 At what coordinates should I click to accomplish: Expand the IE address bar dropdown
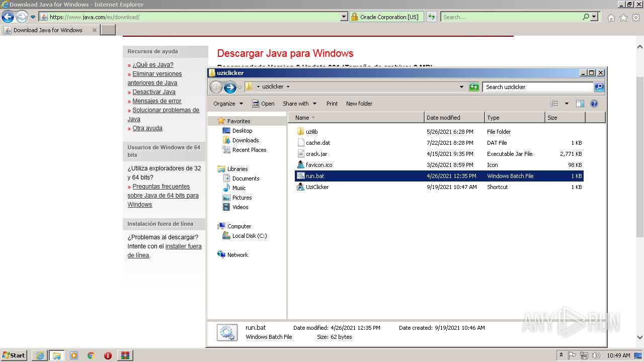tap(344, 17)
